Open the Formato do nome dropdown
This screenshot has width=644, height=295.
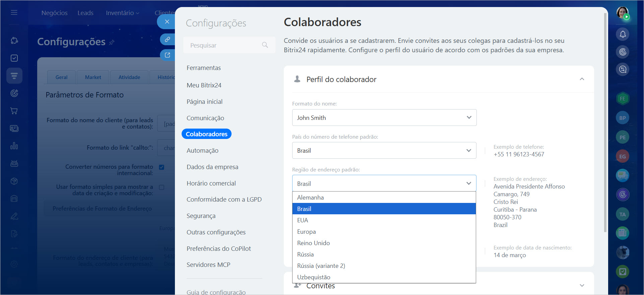[x=384, y=118]
